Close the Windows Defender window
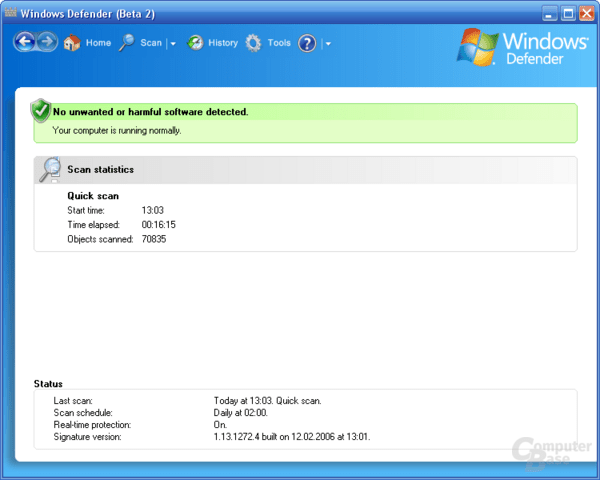 (x=587, y=14)
